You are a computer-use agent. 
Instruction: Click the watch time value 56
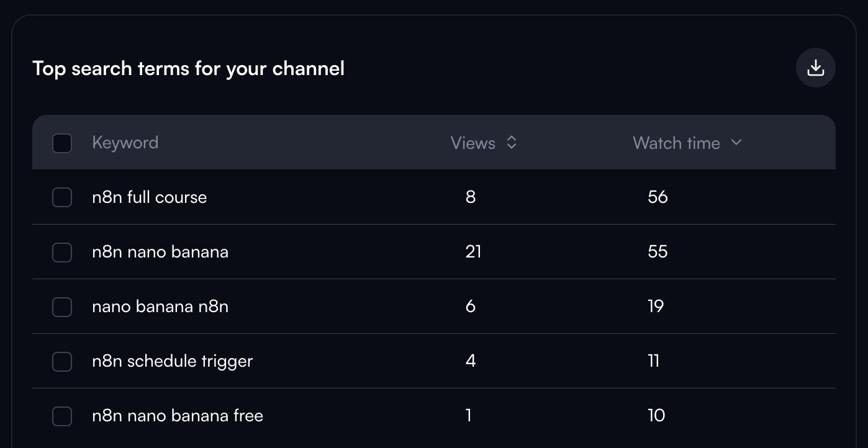tap(658, 197)
